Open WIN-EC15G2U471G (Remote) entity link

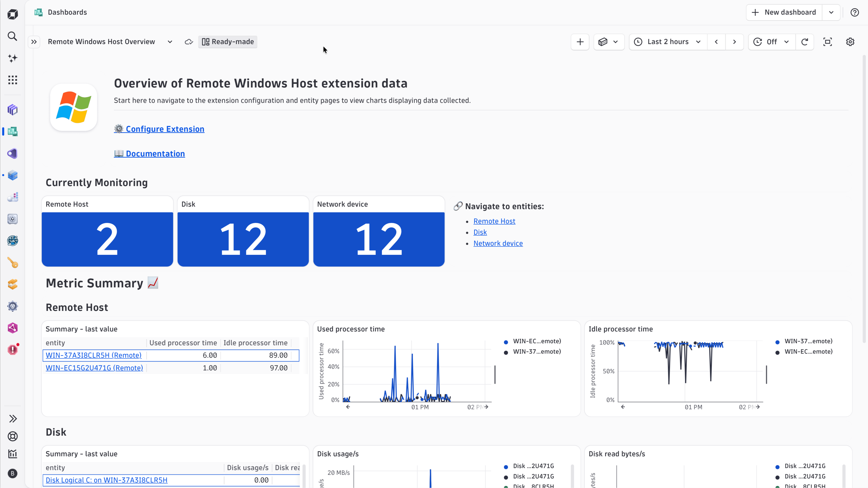(94, 368)
